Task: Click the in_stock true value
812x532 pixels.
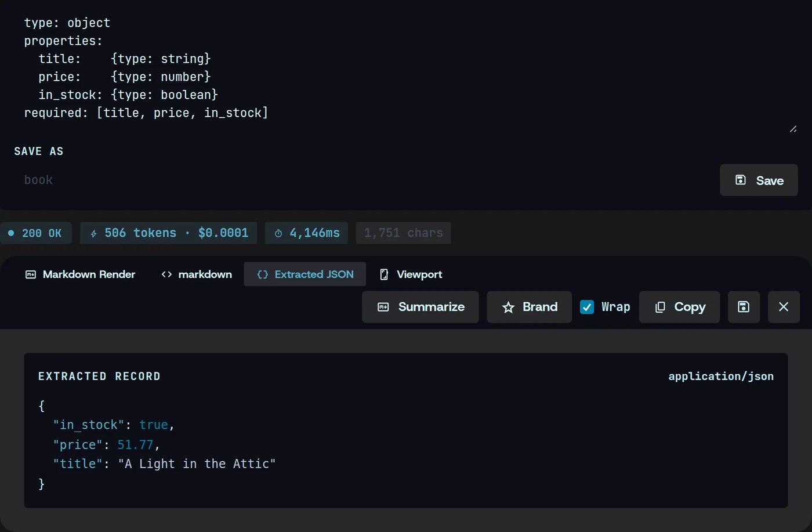Action: [x=153, y=425]
